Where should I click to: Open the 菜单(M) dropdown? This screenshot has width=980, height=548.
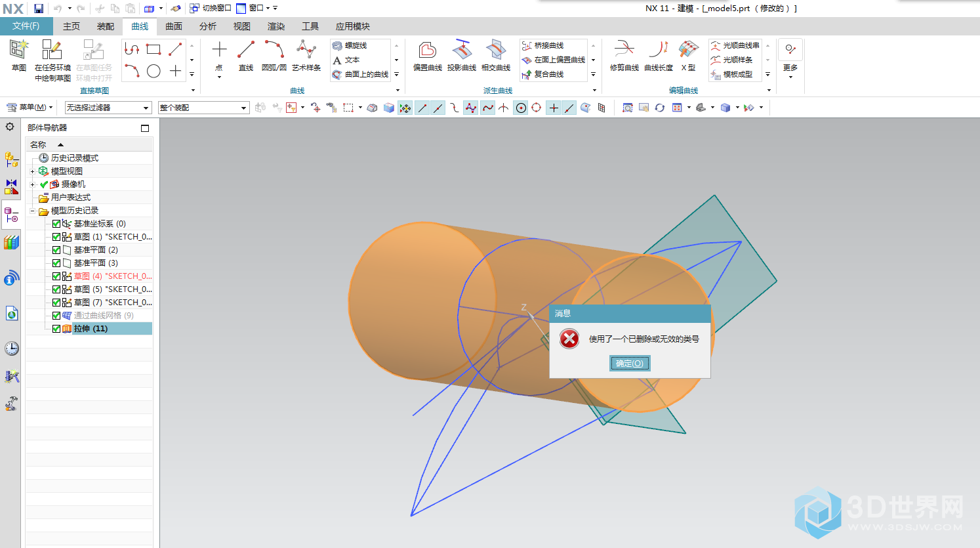click(x=30, y=107)
